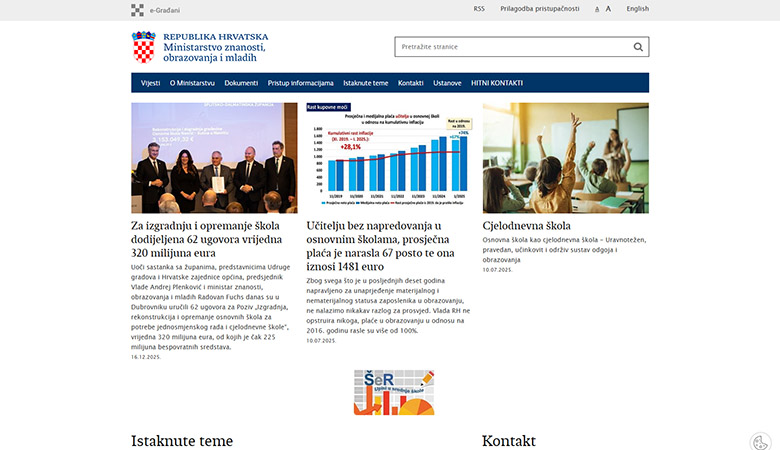Image resolution: width=780 pixels, height=450 pixels.
Task: Select Dokumenti in the navigation bar
Action: tap(241, 83)
